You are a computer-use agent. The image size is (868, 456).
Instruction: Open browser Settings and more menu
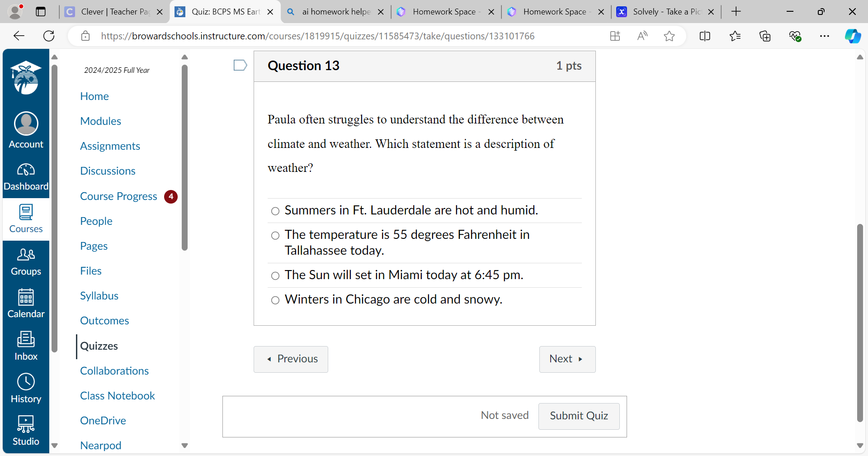click(825, 36)
